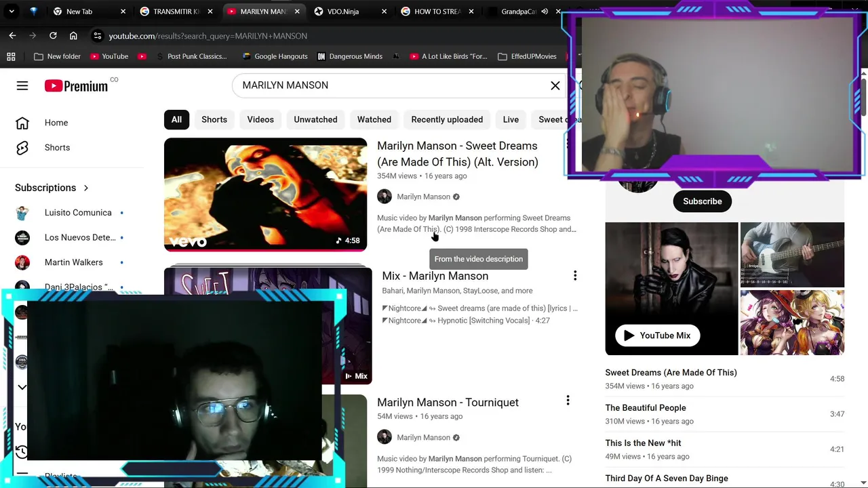Screen dimensions: 868x488
Task: Click the browser forward arrow
Action: 33,35
